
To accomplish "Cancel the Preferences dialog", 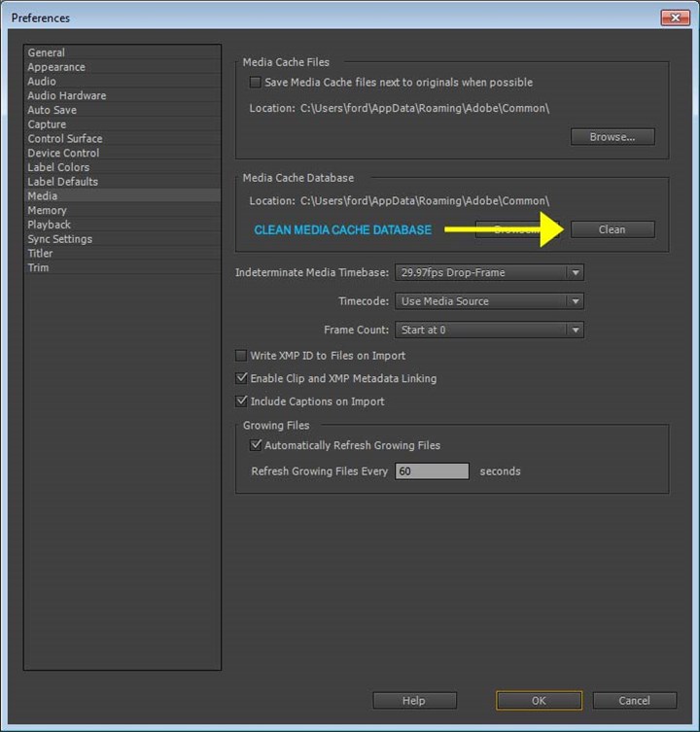I will point(634,701).
